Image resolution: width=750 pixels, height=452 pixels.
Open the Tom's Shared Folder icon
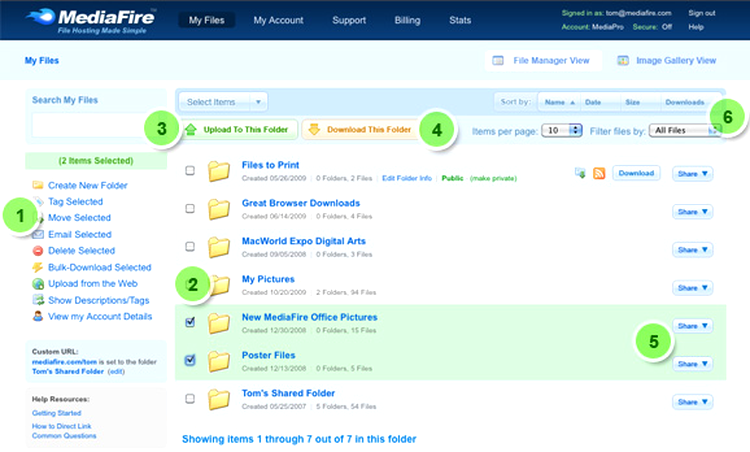pos(219,399)
